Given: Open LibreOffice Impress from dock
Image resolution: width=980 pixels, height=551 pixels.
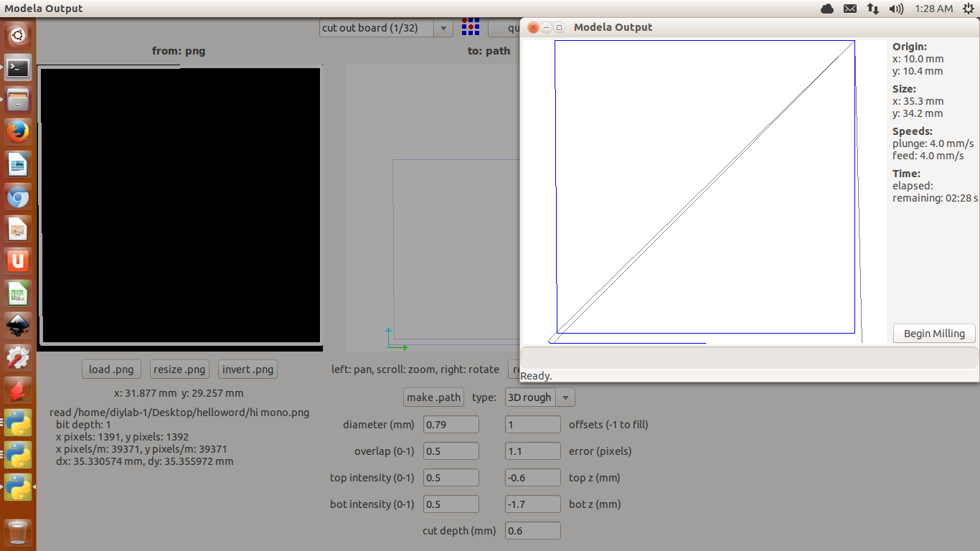Looking at the screenshot, I should pyautogui.click(x=18, y=230).
